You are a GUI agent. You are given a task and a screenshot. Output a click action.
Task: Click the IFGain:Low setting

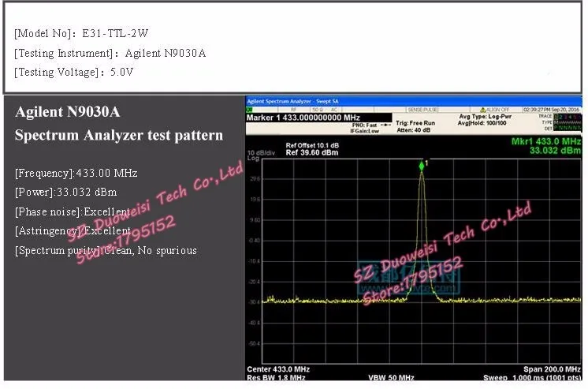click(x=364, y=131)
